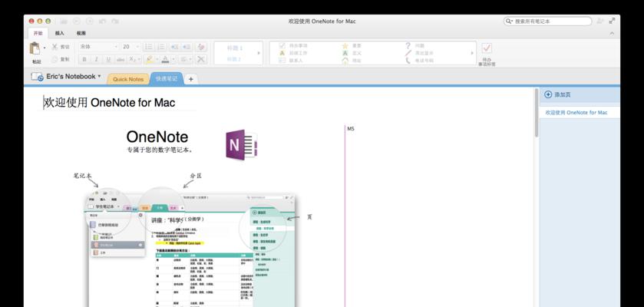The width and height of the screenshot is (644, 307).
Task: Click the share notebook person icon
Action: click(x=600, y=21)
